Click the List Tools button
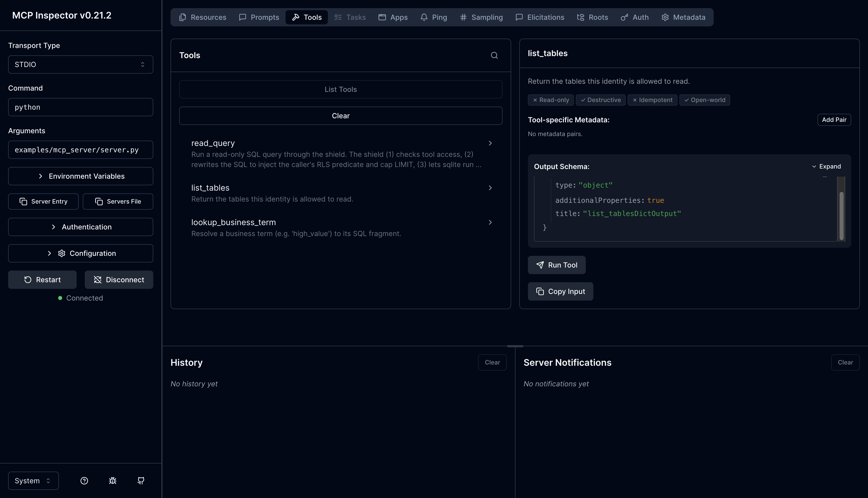Screen dimensions: 868x498 pos(341,89)
